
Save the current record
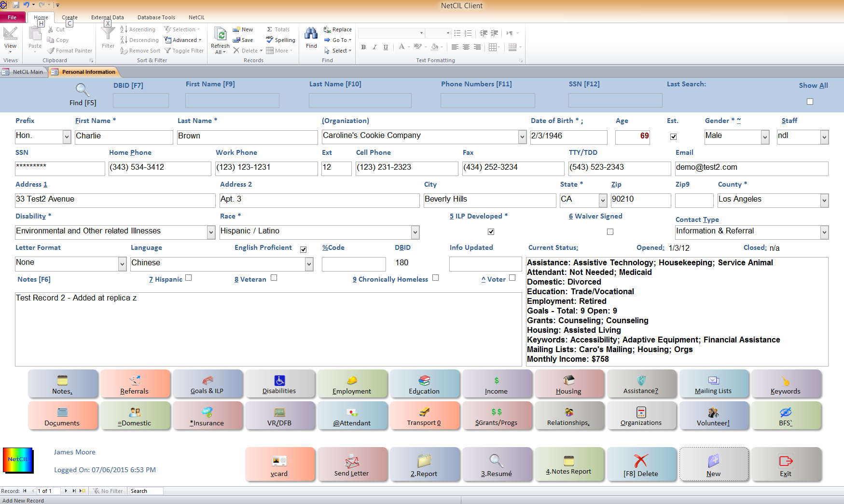(244, 40)
